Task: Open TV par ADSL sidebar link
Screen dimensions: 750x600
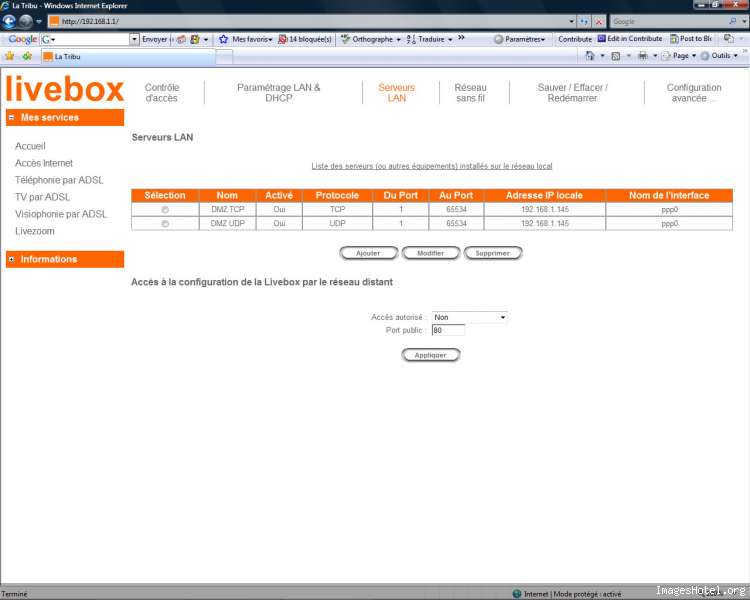Action: click(43, 197)
